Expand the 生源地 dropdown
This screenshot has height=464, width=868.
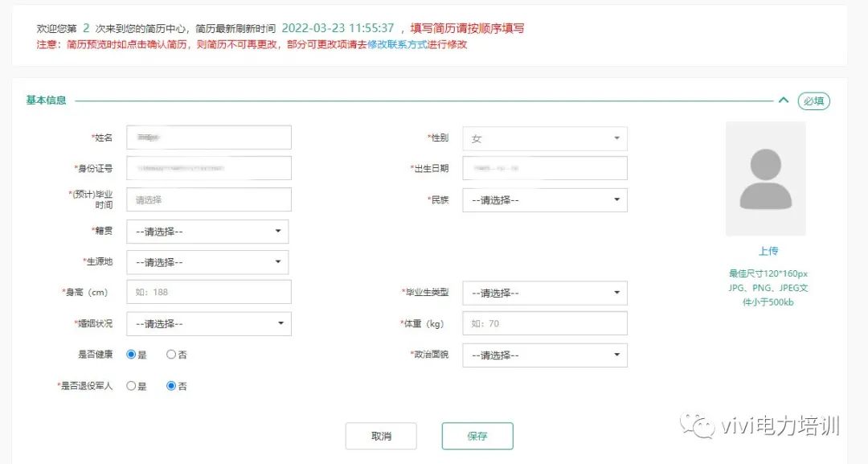coord(207,262)
